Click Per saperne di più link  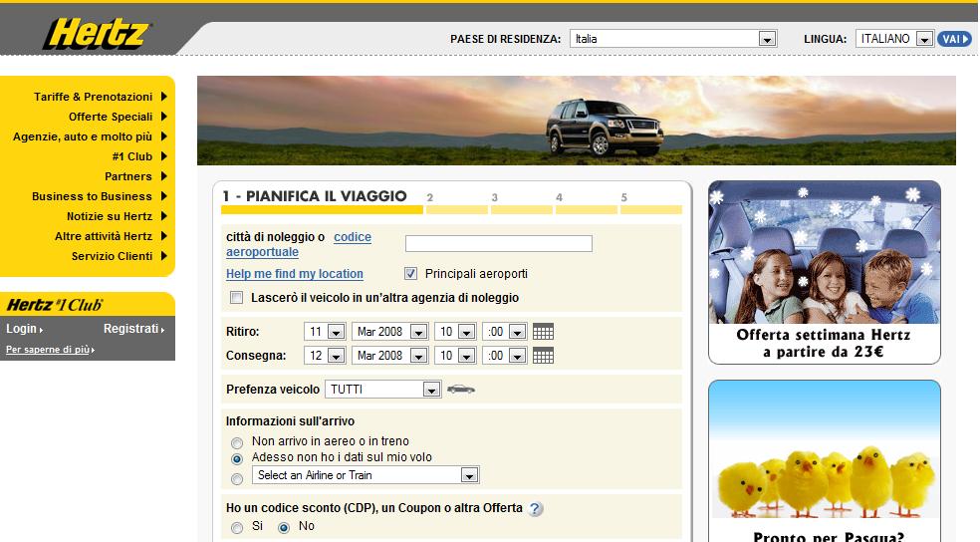click(50, 350)
